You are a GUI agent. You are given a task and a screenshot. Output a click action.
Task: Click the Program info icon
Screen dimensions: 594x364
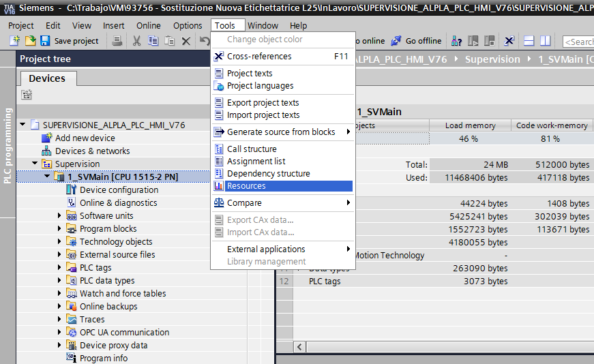click(x=71, y=358)
